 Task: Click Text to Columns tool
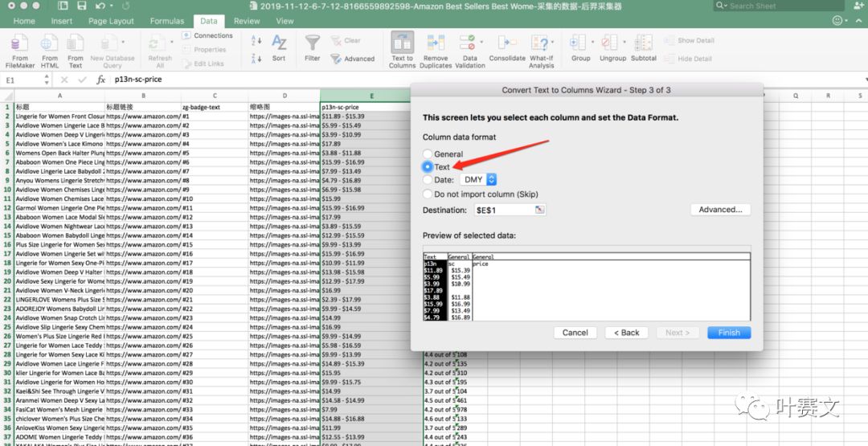click(x=403, y=50)
